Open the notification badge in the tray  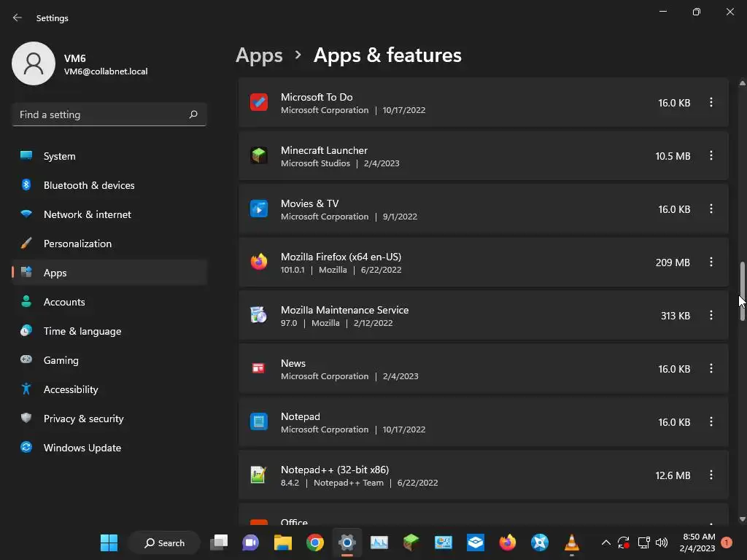(x=727, y=542)
